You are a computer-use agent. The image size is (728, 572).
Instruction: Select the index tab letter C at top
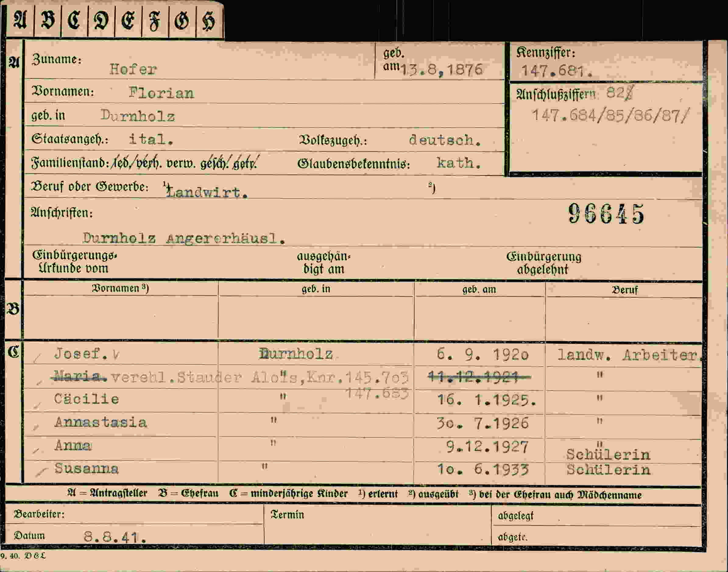[74, 20]
